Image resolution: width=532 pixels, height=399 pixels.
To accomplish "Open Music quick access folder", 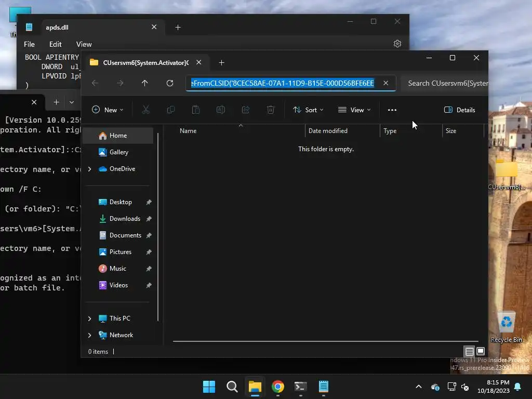I will tap(119, 269).
